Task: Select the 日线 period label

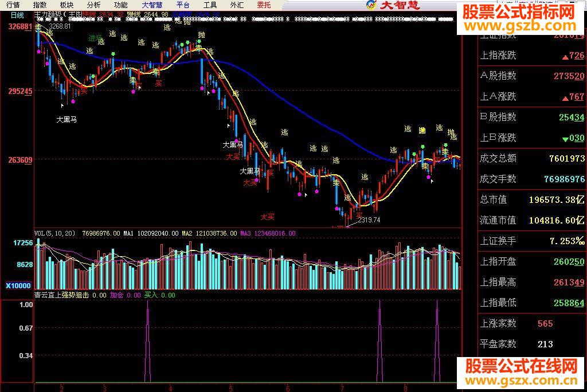Action: [x=17, y=15]
